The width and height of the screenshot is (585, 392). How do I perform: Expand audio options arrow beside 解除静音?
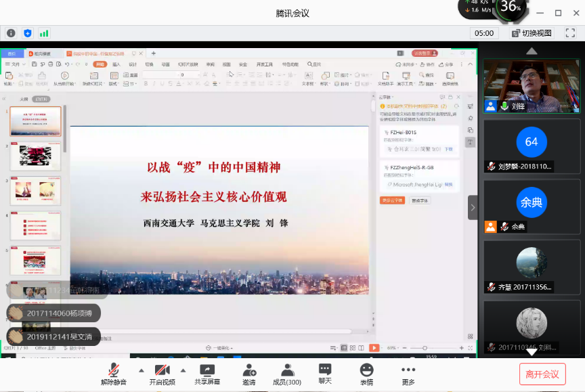point(142,370)
